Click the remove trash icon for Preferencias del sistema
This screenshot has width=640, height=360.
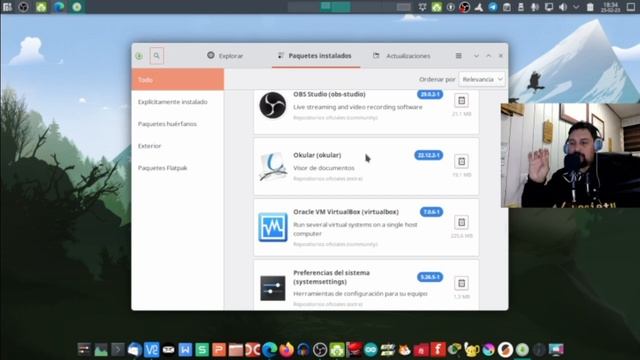(461, 283)
